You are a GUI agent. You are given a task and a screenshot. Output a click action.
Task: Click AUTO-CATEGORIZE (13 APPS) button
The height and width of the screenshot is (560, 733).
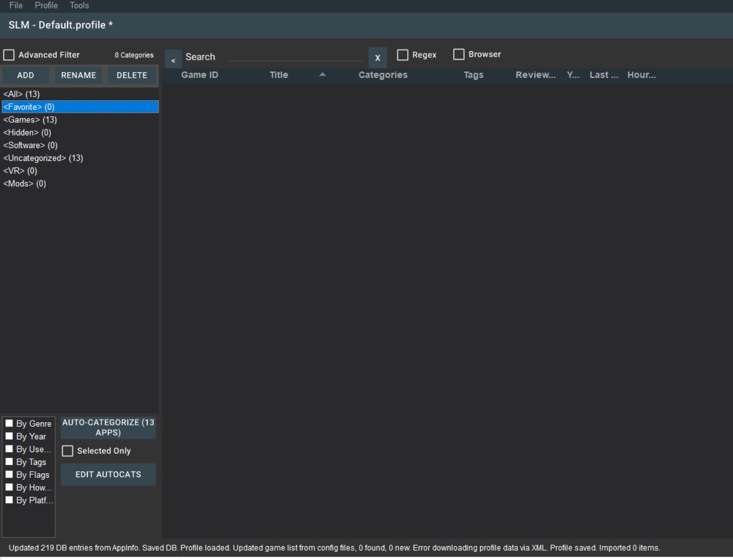pos(108,428)
